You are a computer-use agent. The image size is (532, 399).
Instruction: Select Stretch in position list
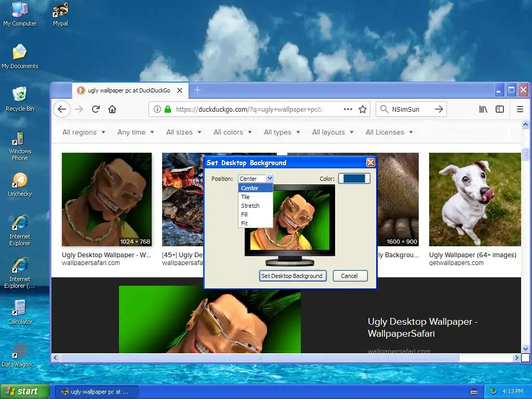click(x=256, y=206)
